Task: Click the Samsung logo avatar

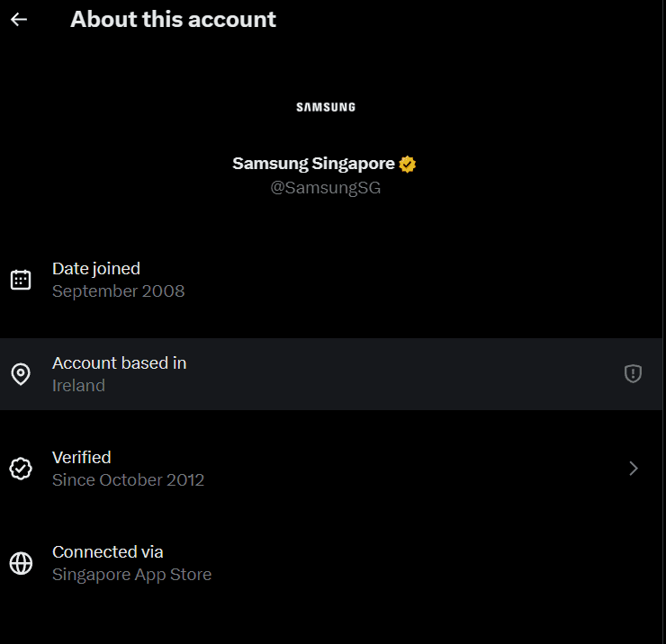Action: point(326,107)
